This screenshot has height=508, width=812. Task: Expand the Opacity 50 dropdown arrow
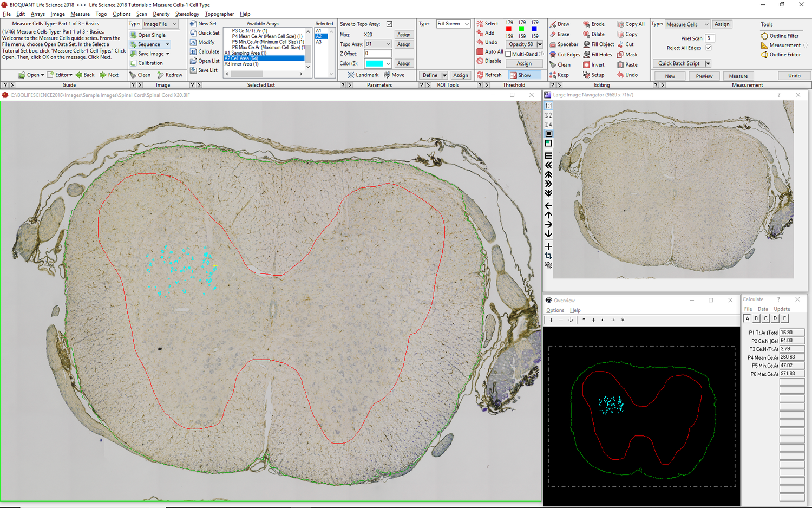pos(539,45)
